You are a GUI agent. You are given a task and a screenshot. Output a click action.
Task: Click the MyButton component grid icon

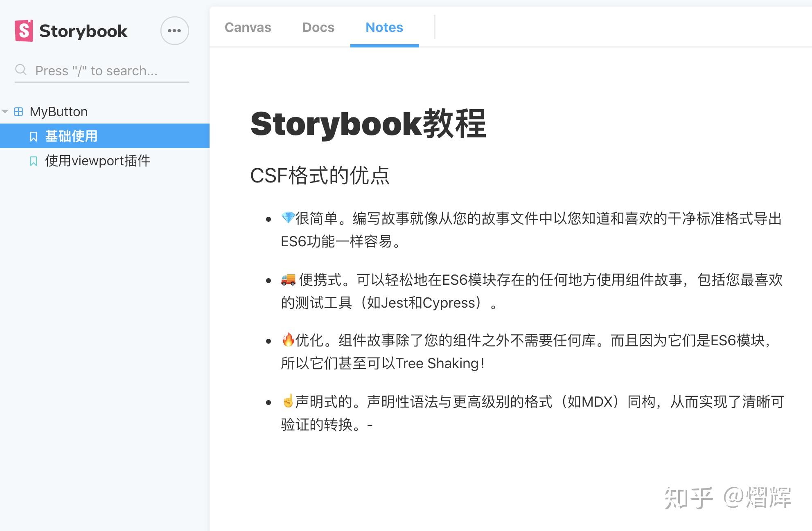[x=18, y=112]
